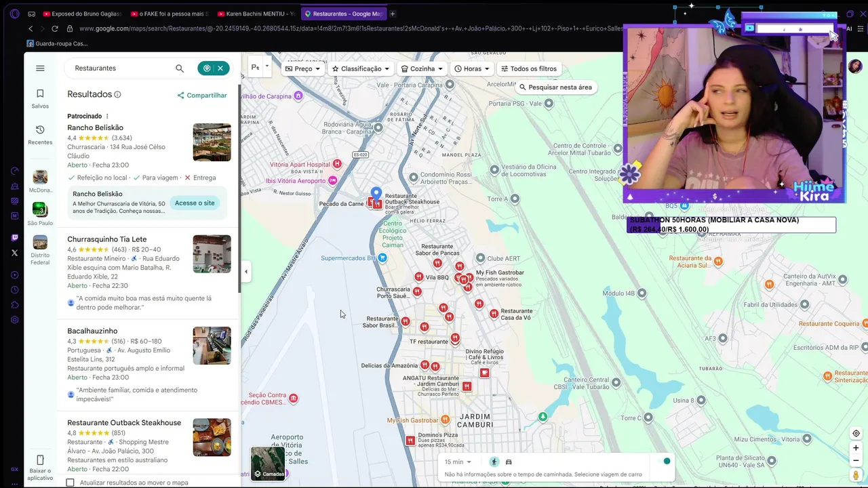Click the browser address bar
The image size is (868, 488).
tap(349, 28)
